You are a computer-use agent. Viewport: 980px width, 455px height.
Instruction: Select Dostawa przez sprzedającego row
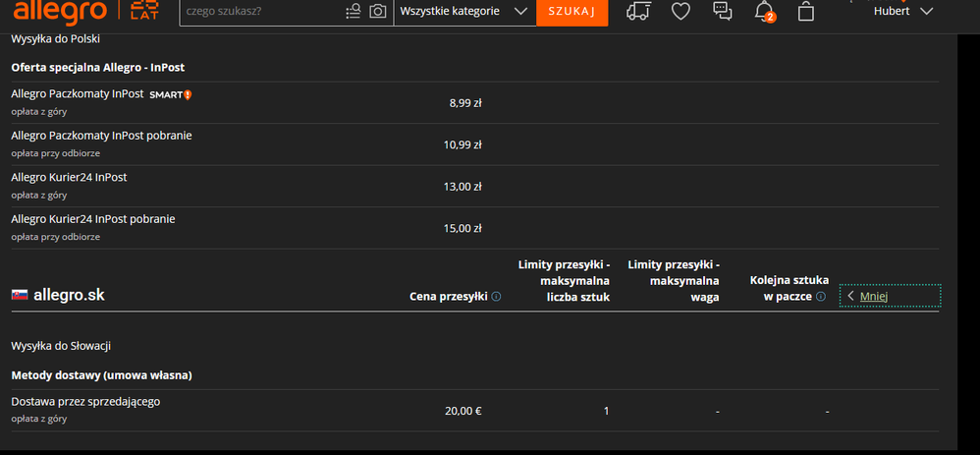85,402
